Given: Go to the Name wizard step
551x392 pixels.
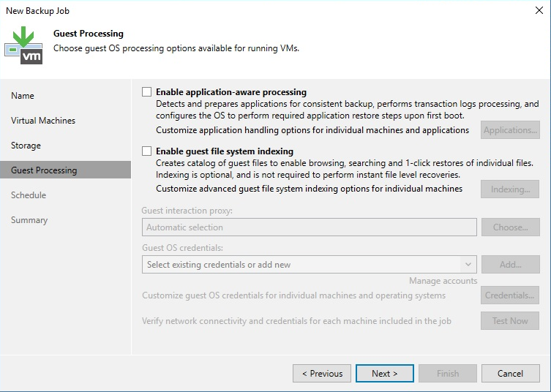Looking at the screenshot, I should pos(23,96).
